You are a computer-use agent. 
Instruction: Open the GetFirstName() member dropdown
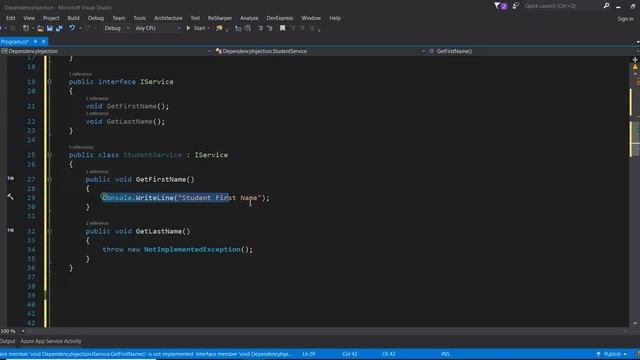coord(532,51)
